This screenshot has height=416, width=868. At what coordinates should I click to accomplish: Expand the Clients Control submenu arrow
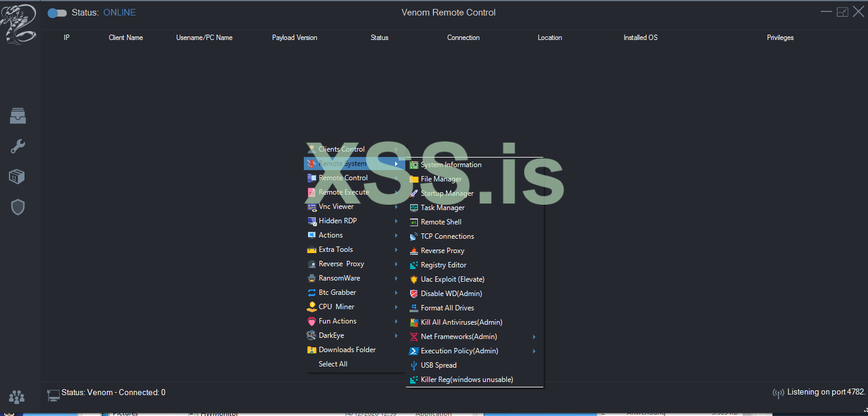point(396,149)
